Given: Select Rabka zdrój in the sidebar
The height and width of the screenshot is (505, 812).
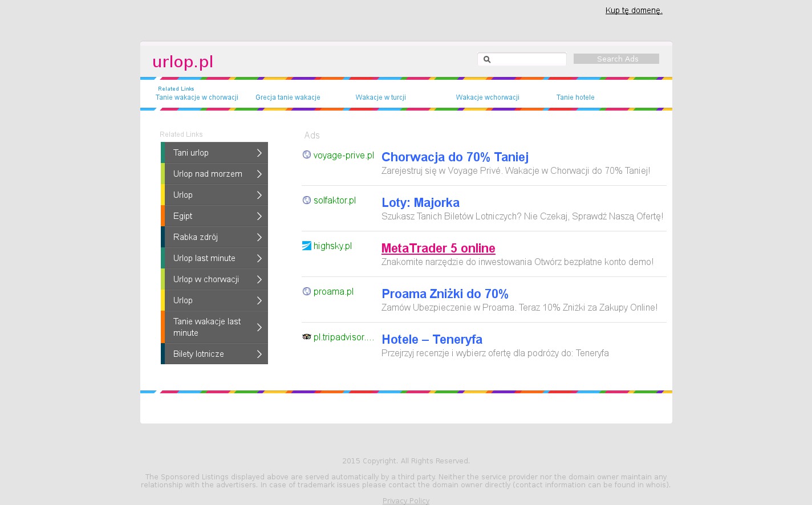Looking at the screenshot, I should [196, 237].
